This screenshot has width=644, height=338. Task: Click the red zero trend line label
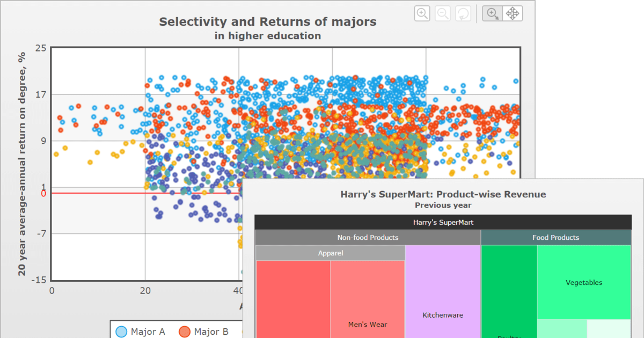coord(43,194)
